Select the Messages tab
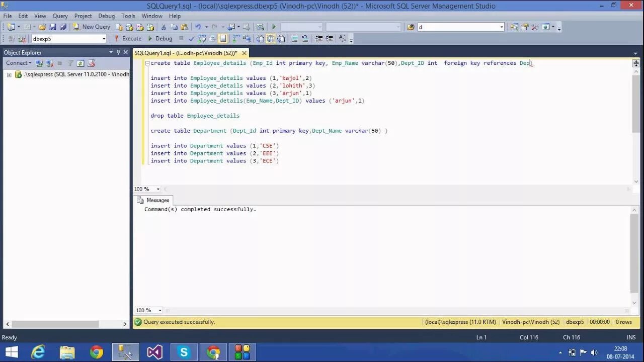This screenshot has width=644, height=362. pos(153,200)
